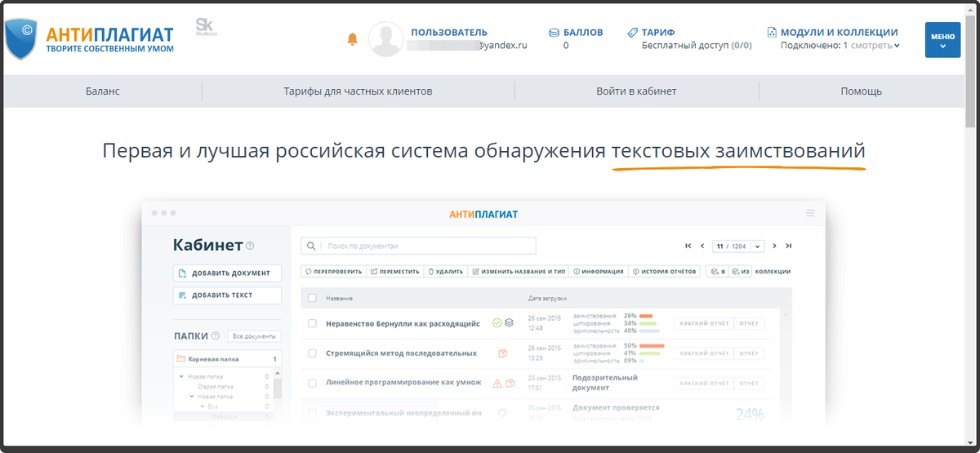This screenshot has height=453, width=980.
Task: Click document title Неравенство Бернулли как расходящийс
Action: (x=403, y=323)
